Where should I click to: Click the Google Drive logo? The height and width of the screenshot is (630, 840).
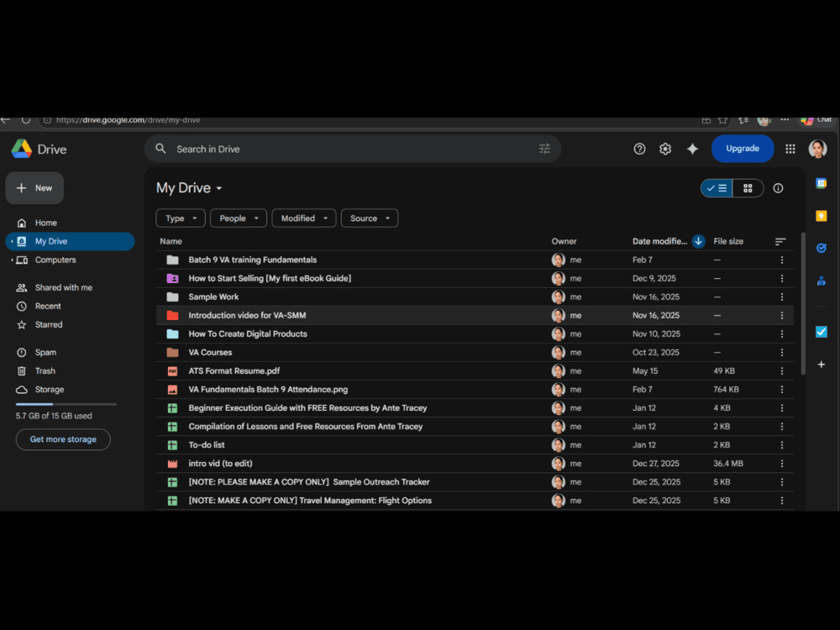(22, 149)
